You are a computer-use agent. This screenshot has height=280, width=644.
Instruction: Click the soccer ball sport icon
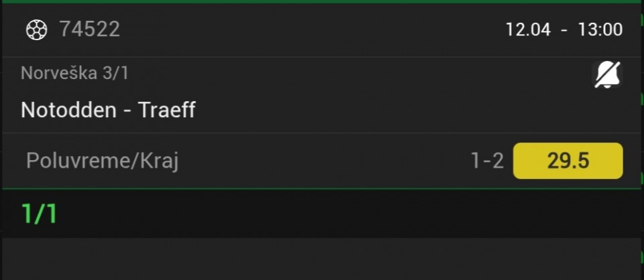[x=36, y=29]
